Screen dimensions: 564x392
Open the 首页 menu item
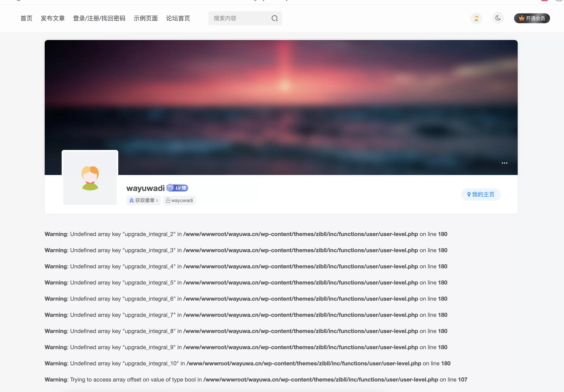pyautogui.click(x=26, y=18)
